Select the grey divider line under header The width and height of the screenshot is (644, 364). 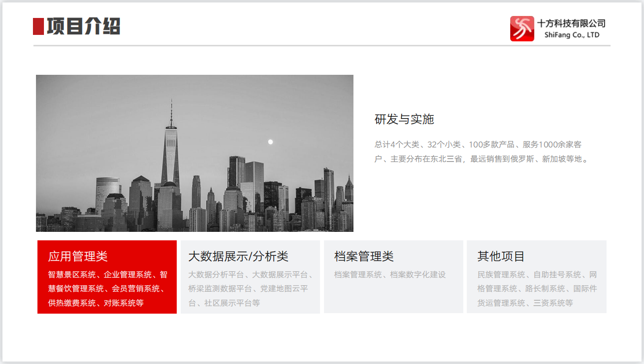322,45
